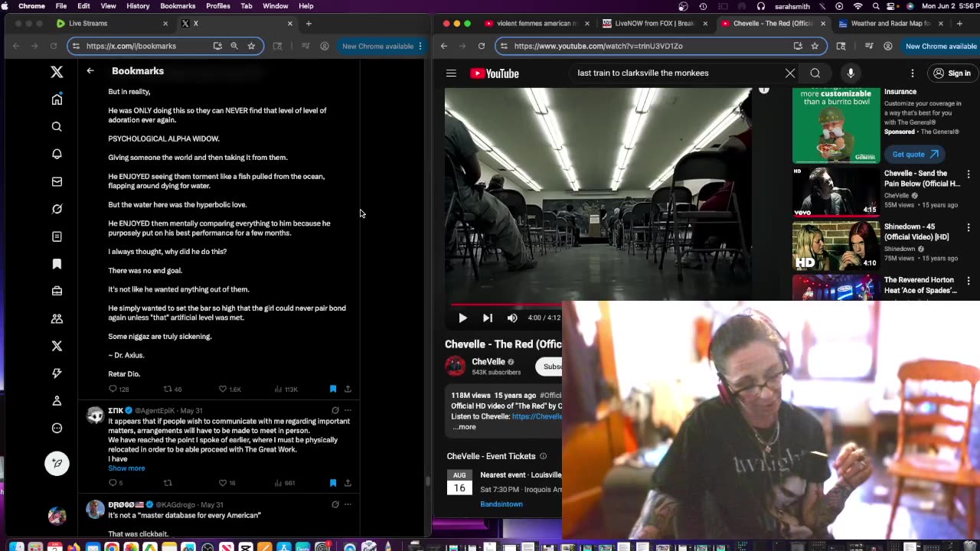Click the YouTube logo
This screenshot has height=551, width=980.
click(x=495, y=73)
